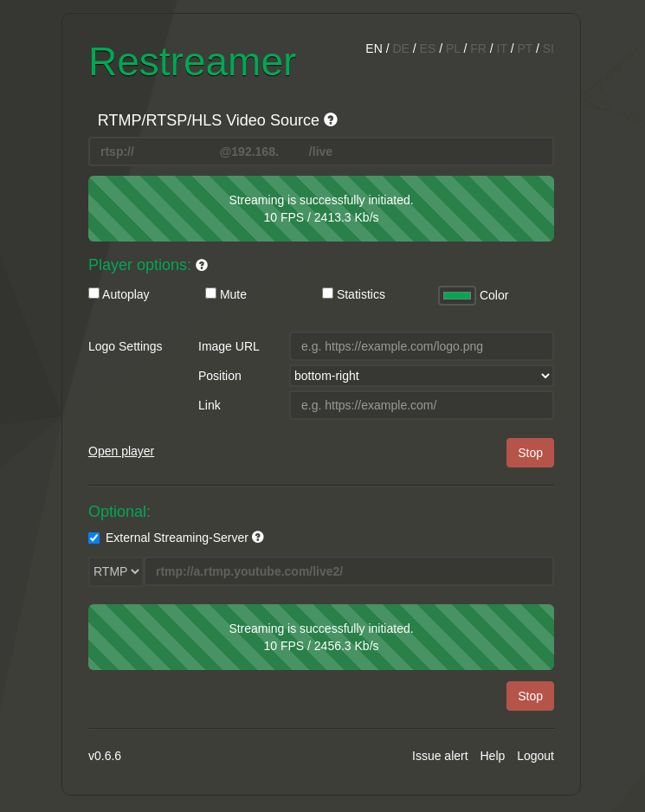Enable the Statistics checkbox

pos(327,293)
